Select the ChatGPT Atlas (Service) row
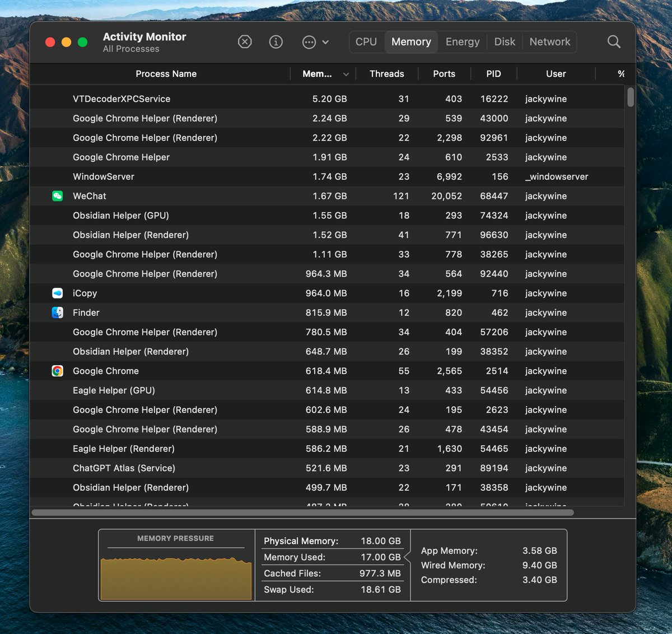The width and height of the screenshot is (672, 634). tap(326, 468)
